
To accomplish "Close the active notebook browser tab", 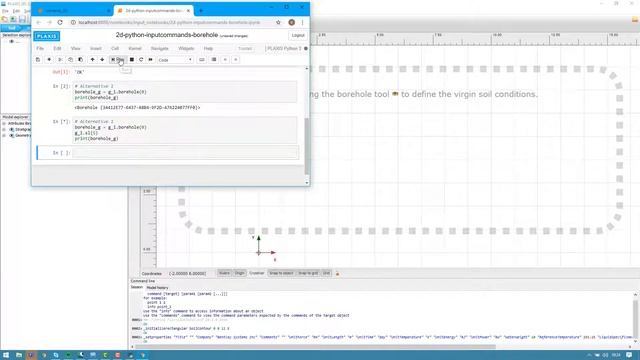I will (x=189, y=11).
